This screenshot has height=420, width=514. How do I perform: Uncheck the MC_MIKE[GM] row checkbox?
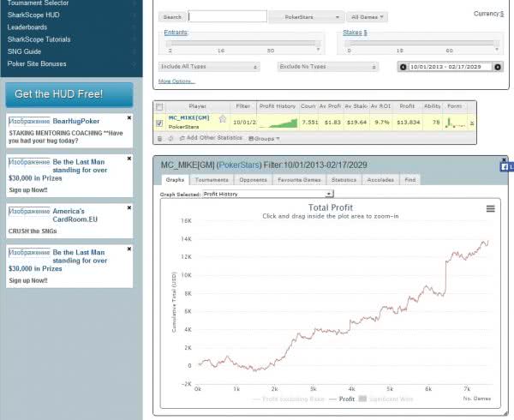point(159,123)
